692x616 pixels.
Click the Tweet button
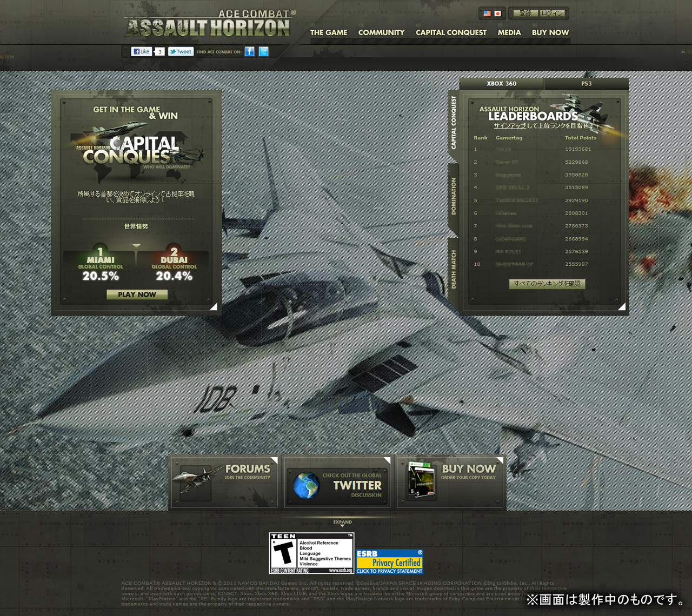click(181, 51)
